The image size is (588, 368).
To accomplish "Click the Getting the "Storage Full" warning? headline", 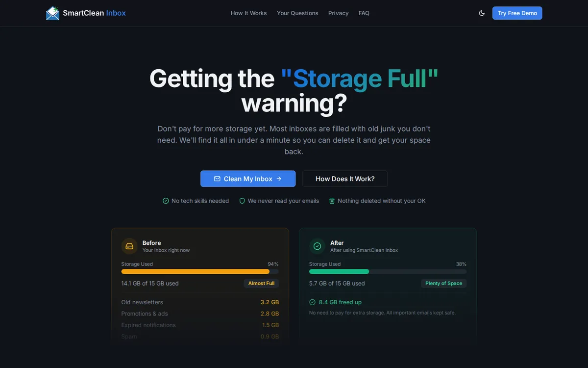I will pos(294,91).
